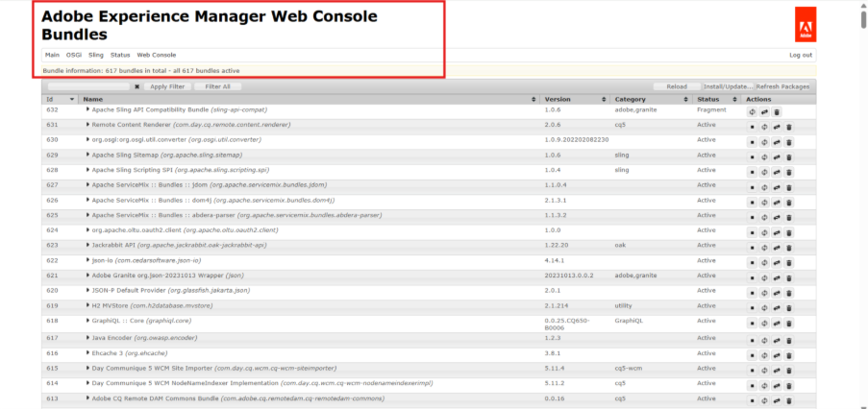Update the org.apache.oltu.oauth2.client bundle
Screen dimensions: 868x409
778,232
